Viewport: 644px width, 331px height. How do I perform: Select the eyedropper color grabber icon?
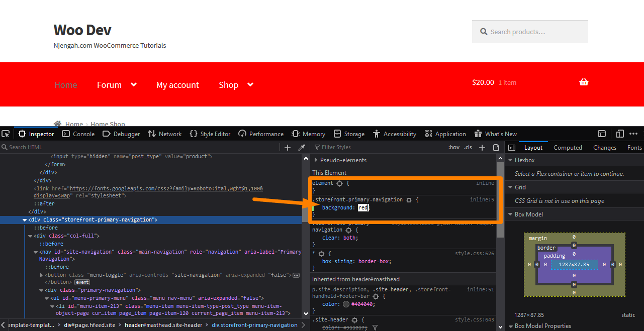point(302,147)
